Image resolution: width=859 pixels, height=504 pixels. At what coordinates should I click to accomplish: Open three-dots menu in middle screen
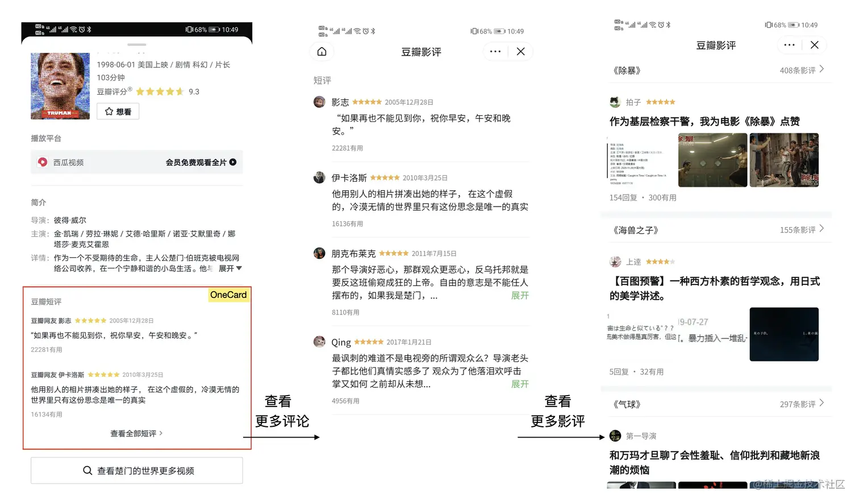(495, 52)
